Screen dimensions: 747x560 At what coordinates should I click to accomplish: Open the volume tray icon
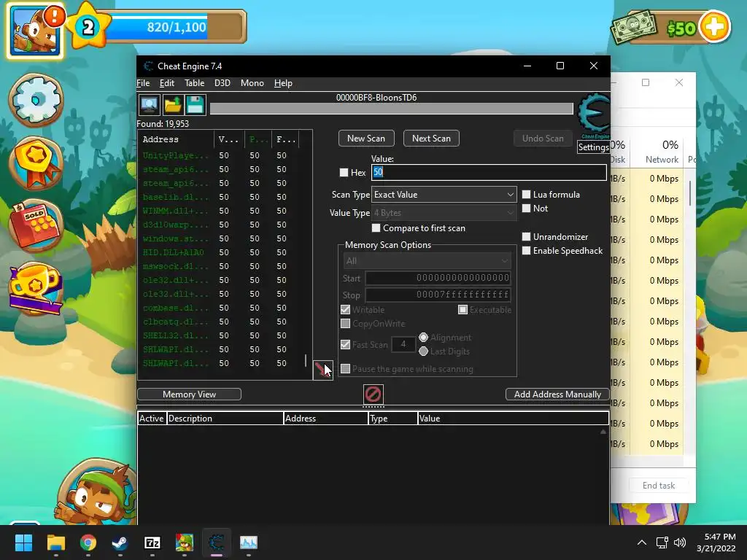680,542
